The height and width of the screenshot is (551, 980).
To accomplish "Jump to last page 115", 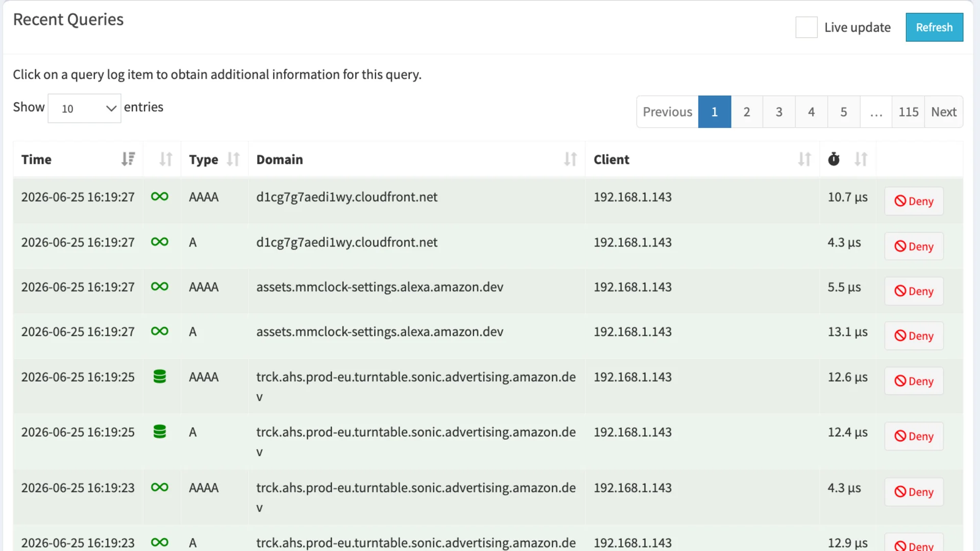I will [x=909, y=112].
